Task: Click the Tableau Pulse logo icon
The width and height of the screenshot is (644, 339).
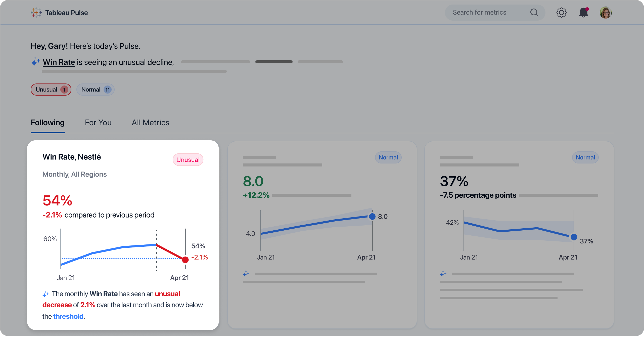Action: click(36, 13)
